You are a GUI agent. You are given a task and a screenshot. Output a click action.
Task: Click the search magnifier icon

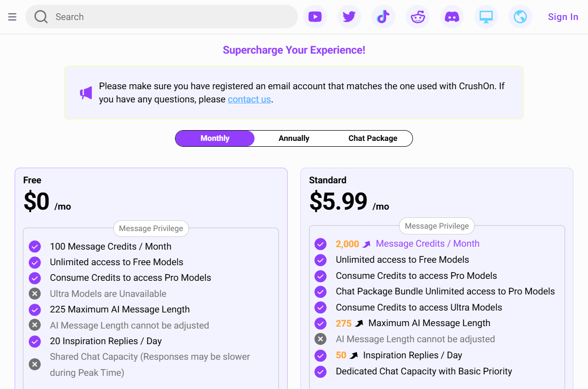[41, 17]
